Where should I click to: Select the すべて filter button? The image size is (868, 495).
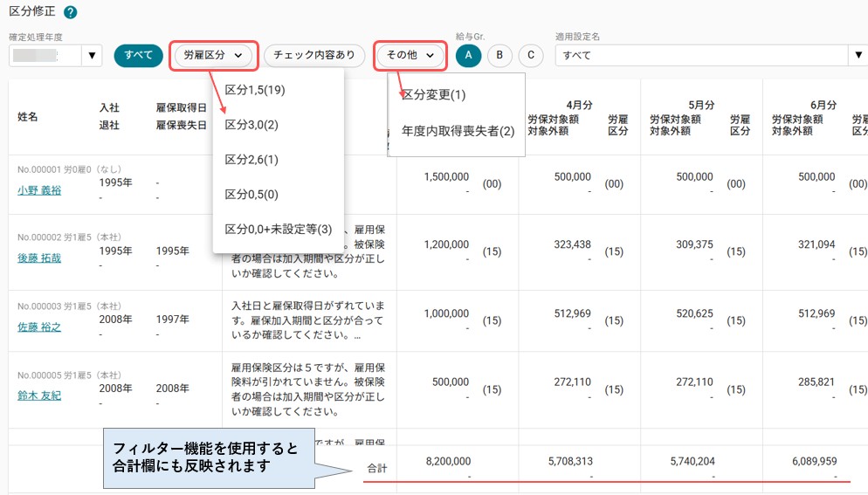(138, 55)
